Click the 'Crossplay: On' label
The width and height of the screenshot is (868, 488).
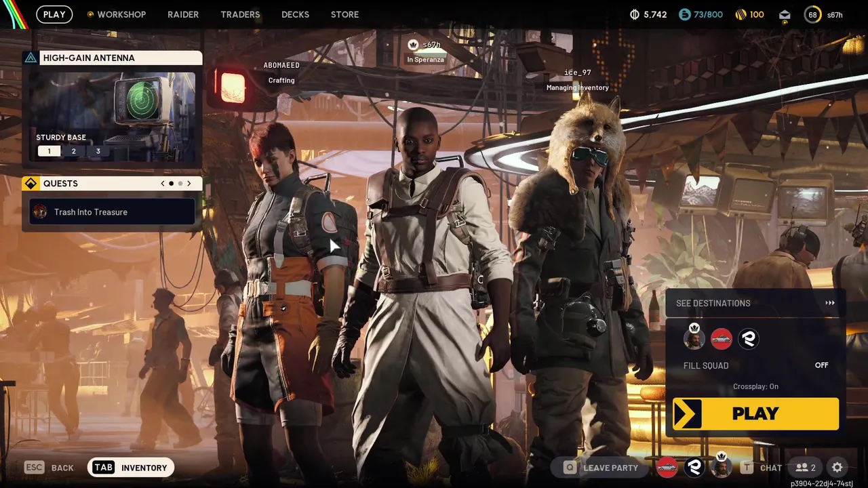755,386
